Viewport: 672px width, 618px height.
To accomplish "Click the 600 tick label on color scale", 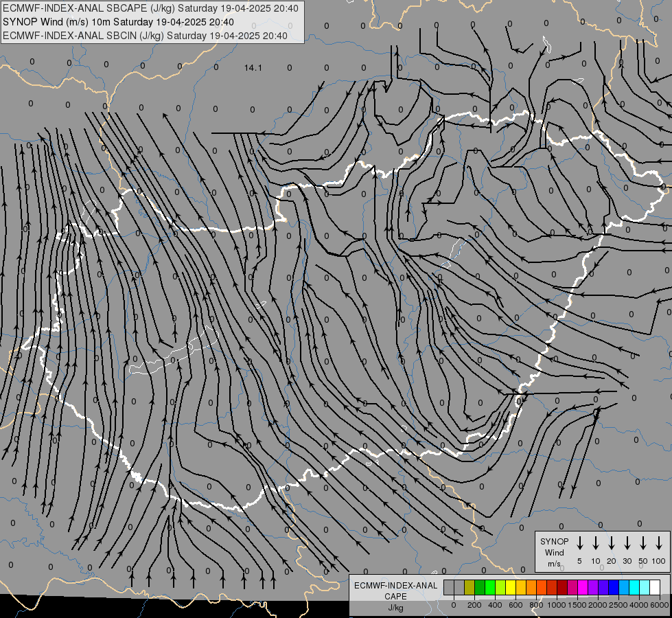I will click(x=515, y=605).
